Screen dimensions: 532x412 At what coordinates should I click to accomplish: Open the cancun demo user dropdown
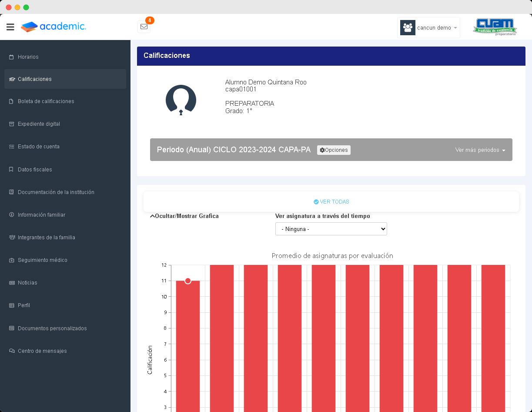pyautogui.click(x=428, y=27)
